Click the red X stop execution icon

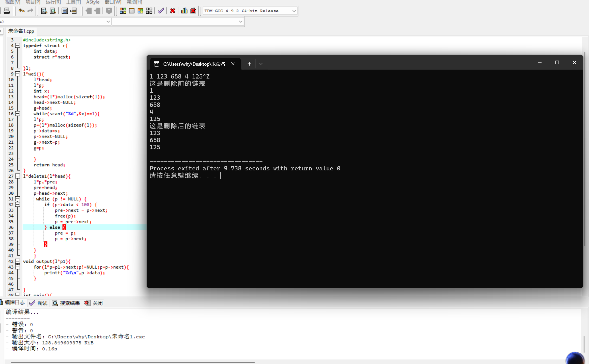(x=173, y=11)
